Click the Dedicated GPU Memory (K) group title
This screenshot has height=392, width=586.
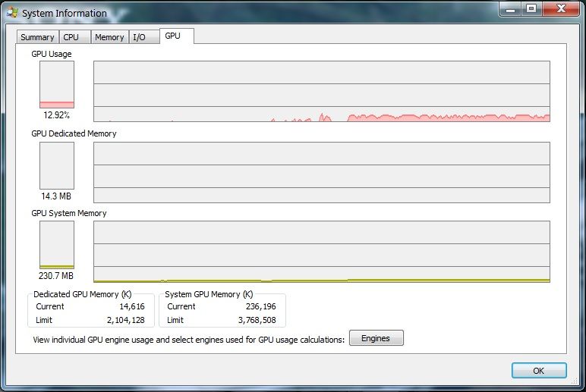(x=83, y=294)
